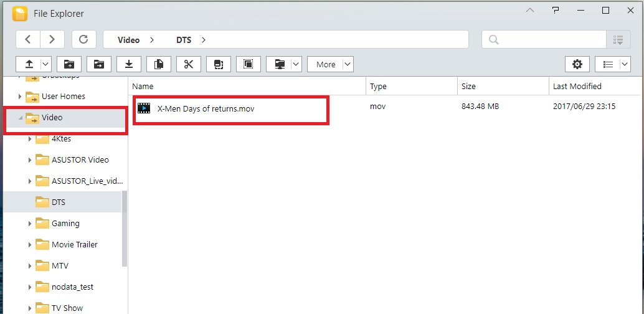Sort files by Last Modified column
The image size is (644, 314).
pyautogui.click(x=577, y=86)
